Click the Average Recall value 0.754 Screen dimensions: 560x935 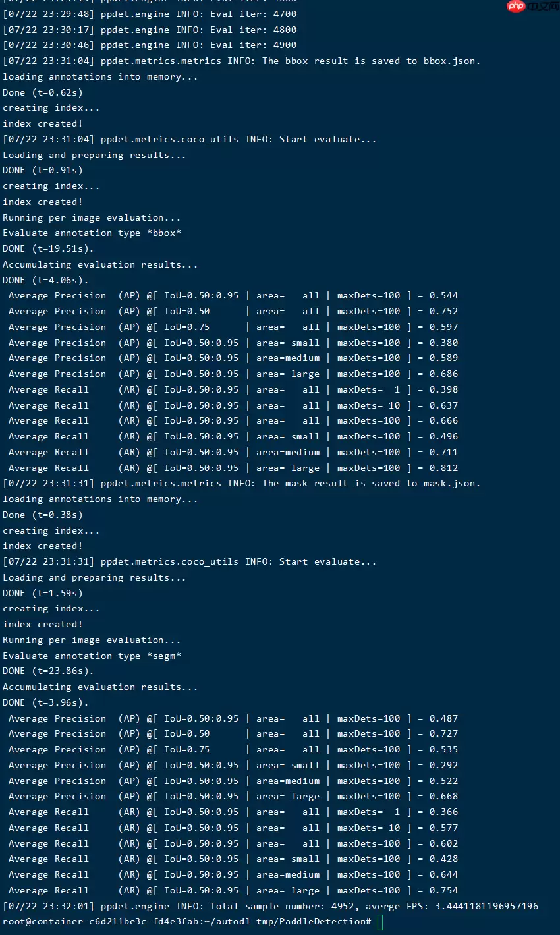point(443,891)
